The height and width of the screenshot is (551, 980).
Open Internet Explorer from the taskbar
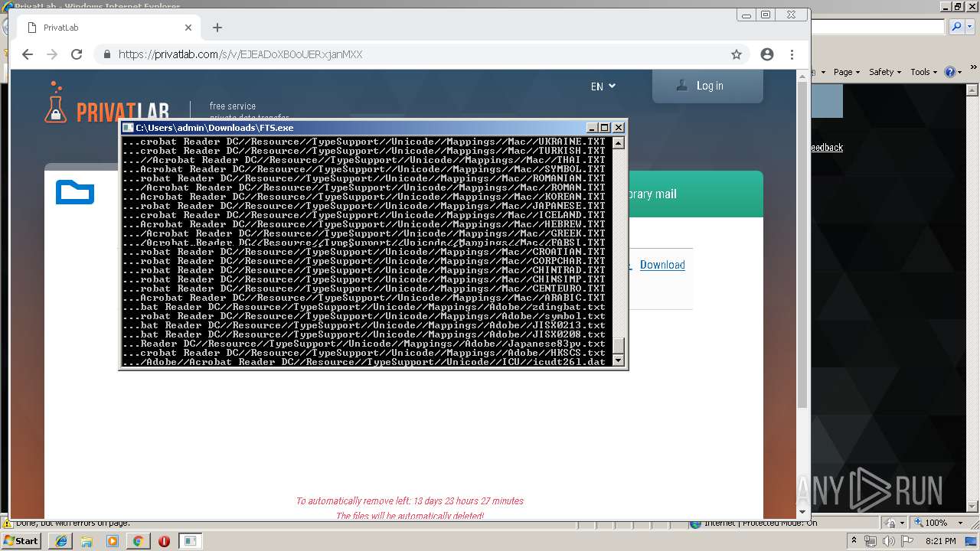[61, 541]
